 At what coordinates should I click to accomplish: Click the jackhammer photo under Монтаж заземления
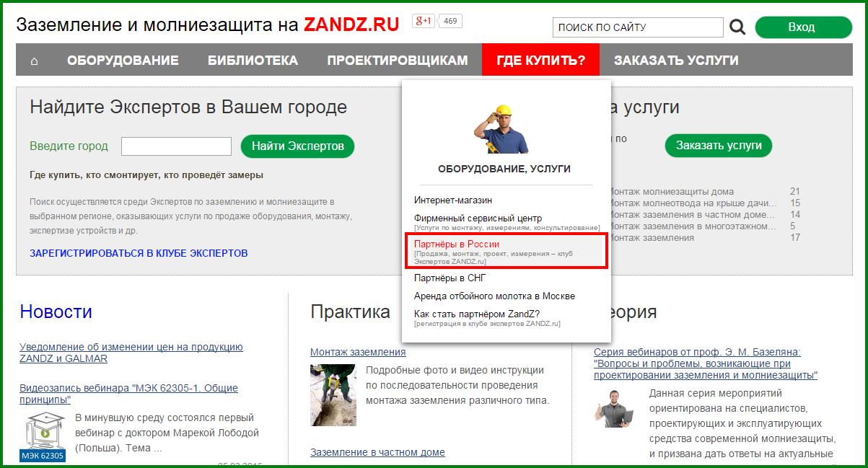point(333,395)
